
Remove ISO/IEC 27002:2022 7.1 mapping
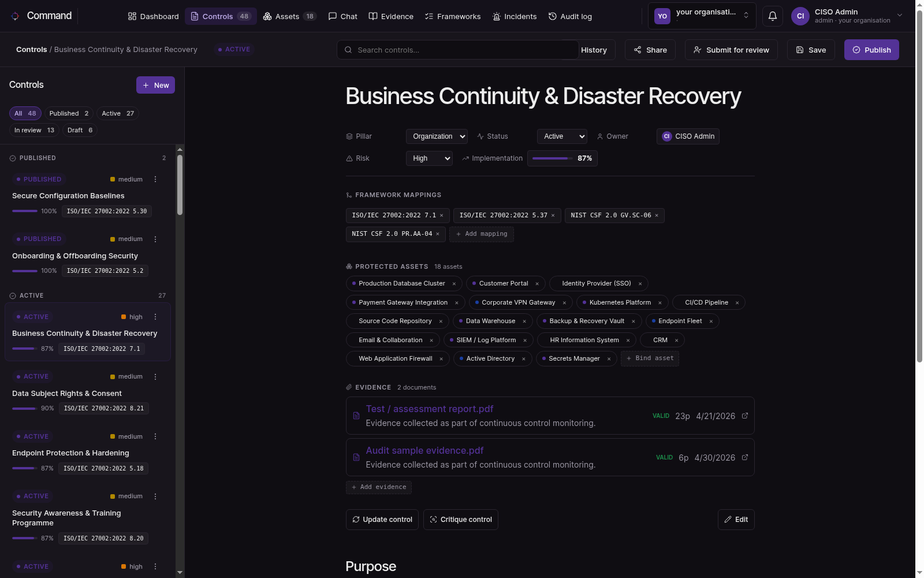coord(442,216)
